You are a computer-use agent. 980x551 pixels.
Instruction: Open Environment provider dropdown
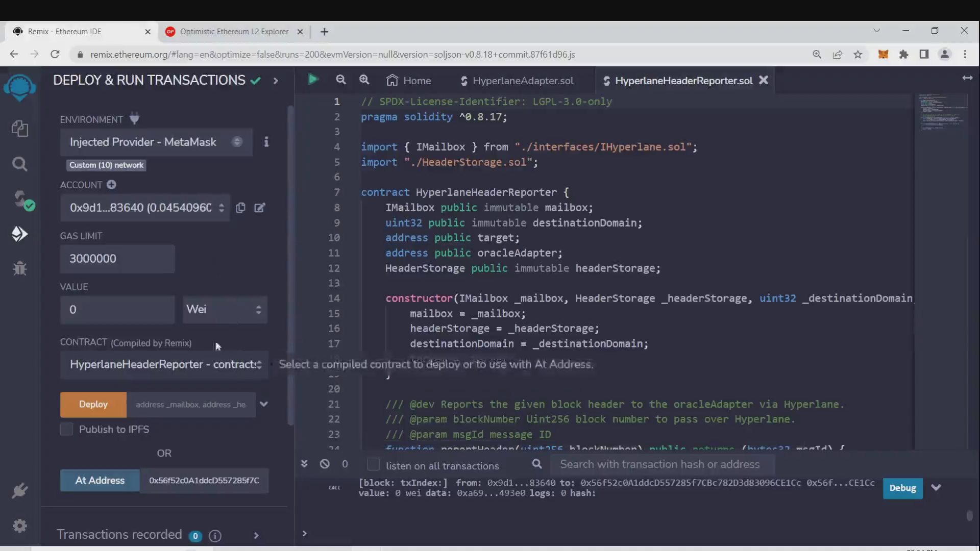point(156,142)
